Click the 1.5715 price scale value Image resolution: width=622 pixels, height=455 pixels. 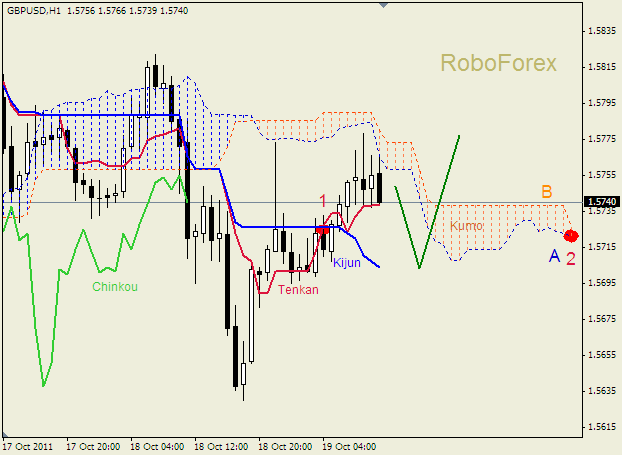pos(602,247)
